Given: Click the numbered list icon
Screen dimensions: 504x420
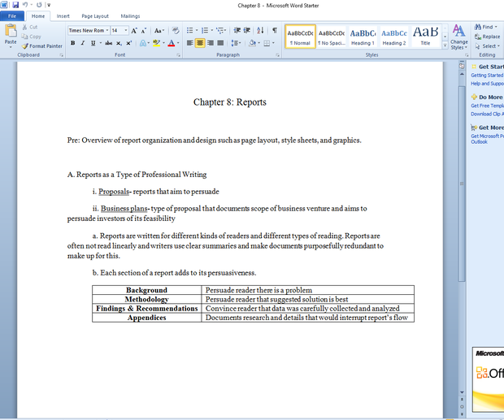Looking at the screenshot, I should tap(205, 31).
